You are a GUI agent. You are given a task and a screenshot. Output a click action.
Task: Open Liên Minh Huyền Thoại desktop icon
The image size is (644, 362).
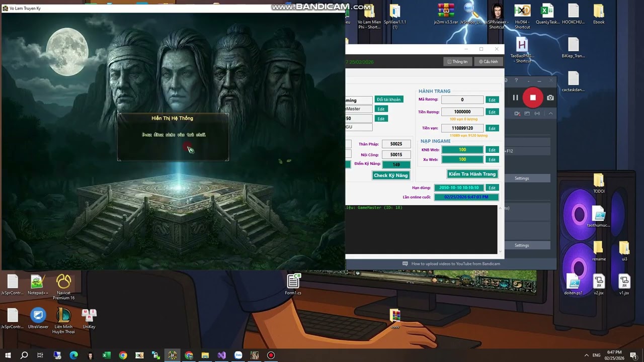[x=64, y=321]
